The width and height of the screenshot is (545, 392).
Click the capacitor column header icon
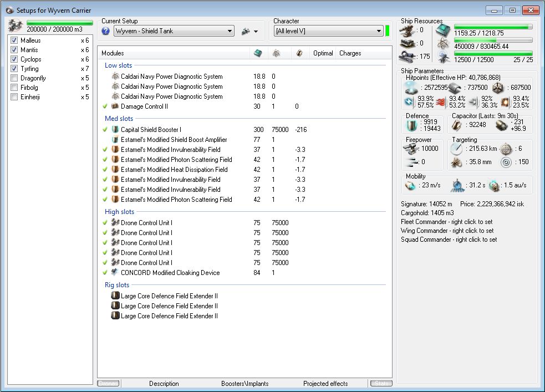[x=299, y=53]
